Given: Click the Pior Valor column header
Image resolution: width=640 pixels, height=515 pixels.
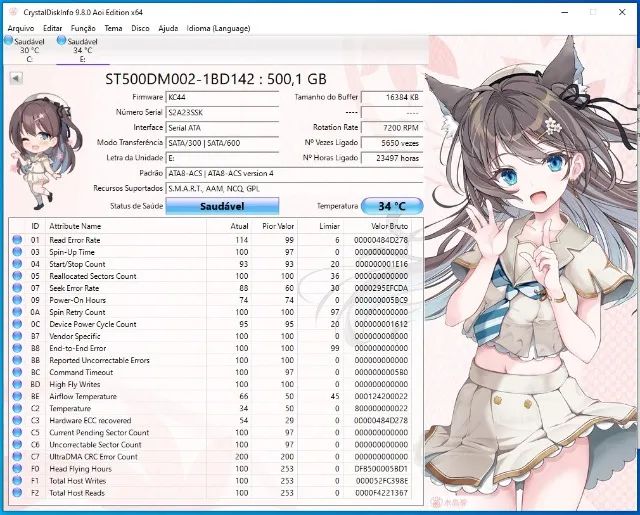Looking at the screenshot, I should coord(274,226).
